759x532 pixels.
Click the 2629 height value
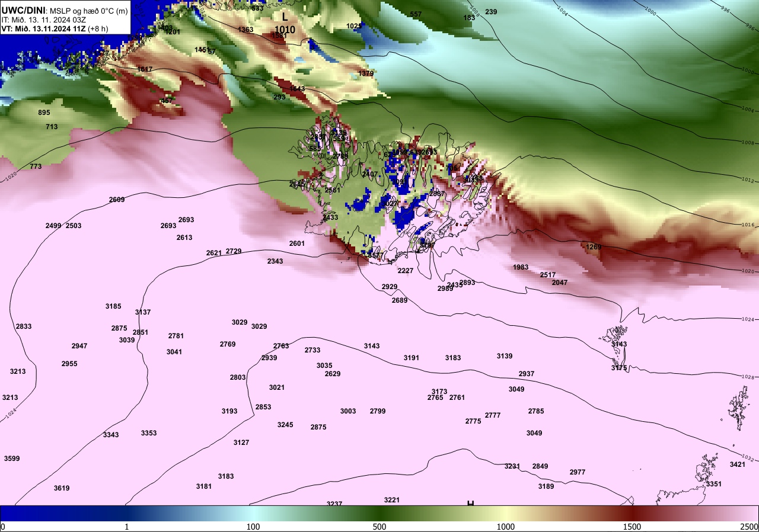333,374
